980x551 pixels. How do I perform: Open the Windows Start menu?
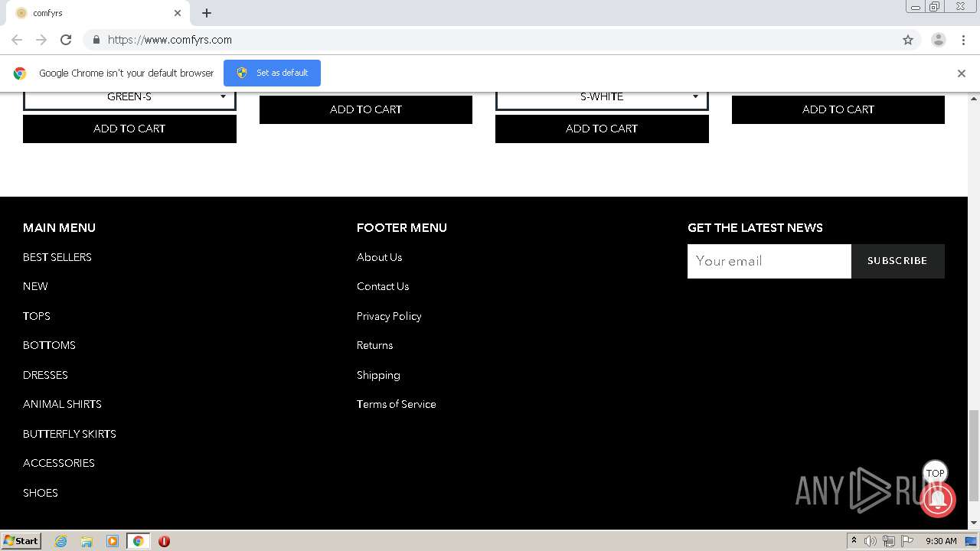pyautogui.click(x=21, y=541)
